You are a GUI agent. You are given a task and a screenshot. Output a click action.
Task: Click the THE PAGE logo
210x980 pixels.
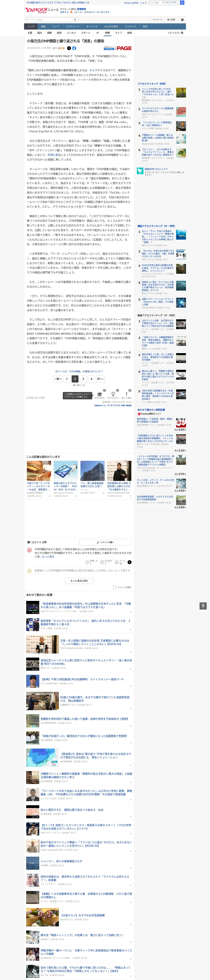[x=124, y=48]
